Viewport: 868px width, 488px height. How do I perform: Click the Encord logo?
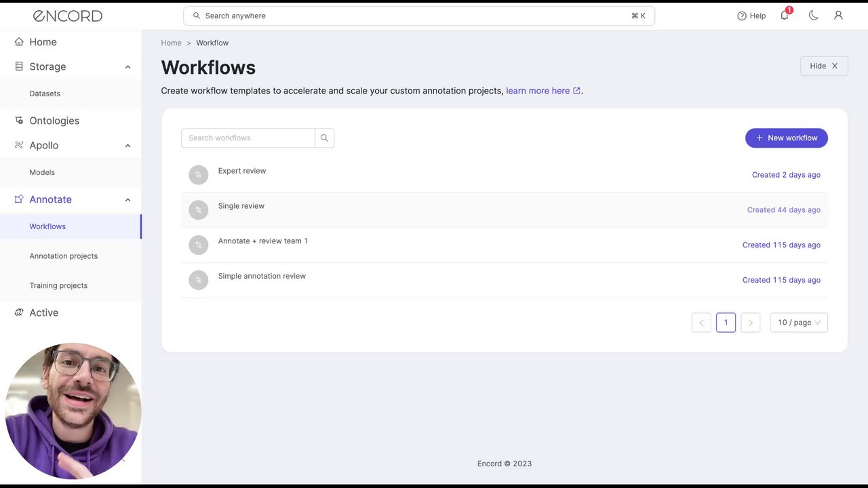pos(68,16)
